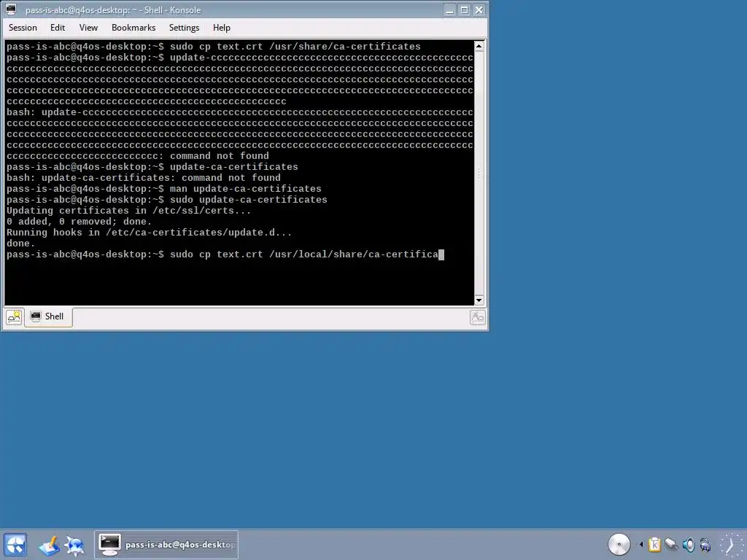Click the network manager tray icon
Image resolution: width=747 pixels, height=560 pixels.
click(705, 544)
